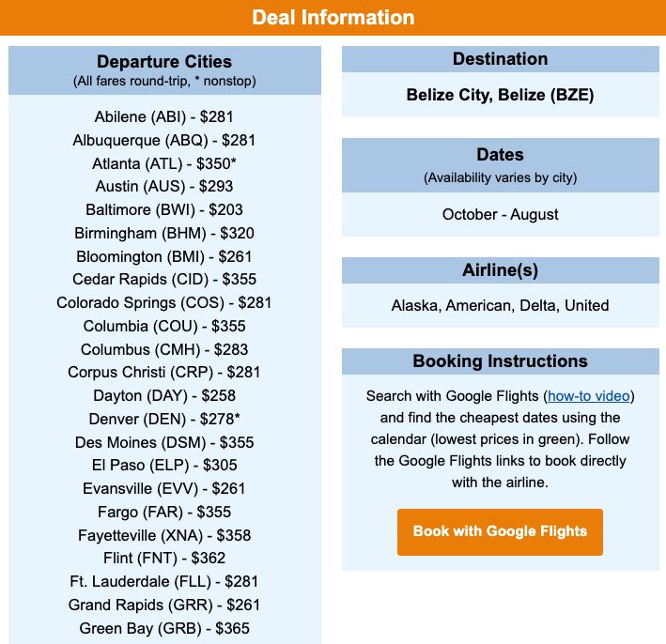Click the Deal Information header banner
The height and width of the screenshot is (644, 666).
click(x=333, y=18)
